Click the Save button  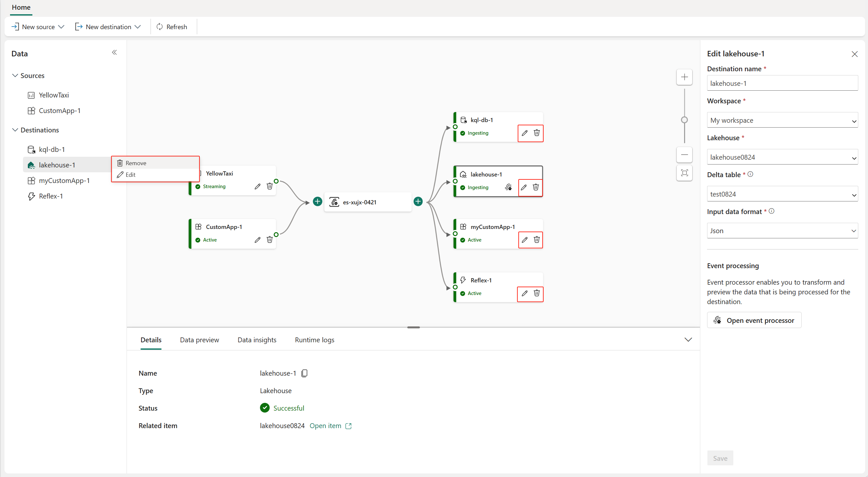[720, 458]
